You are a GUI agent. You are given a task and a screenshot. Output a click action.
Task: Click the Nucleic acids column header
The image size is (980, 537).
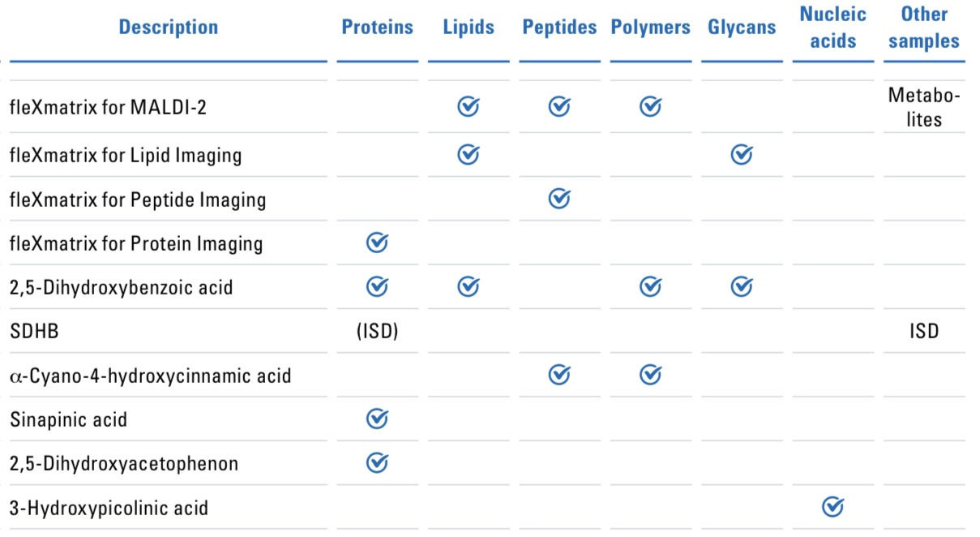[832, 28]
